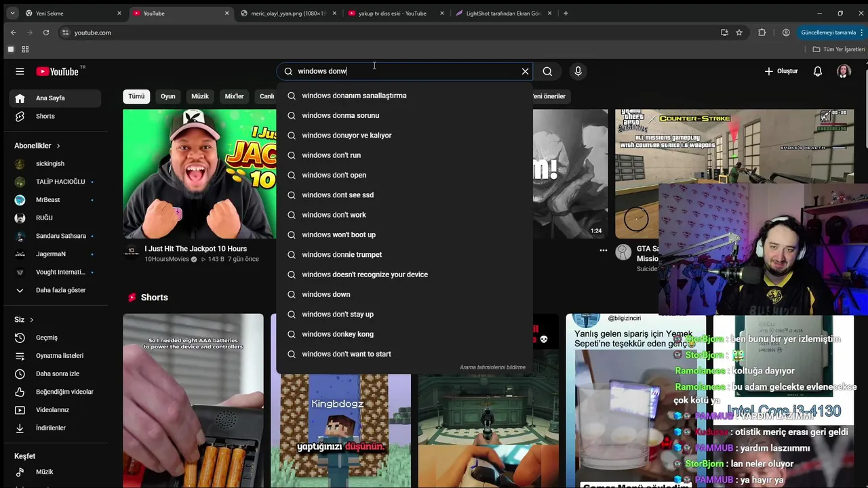Open video options three-dot menu near GTA video

(603, 250)
